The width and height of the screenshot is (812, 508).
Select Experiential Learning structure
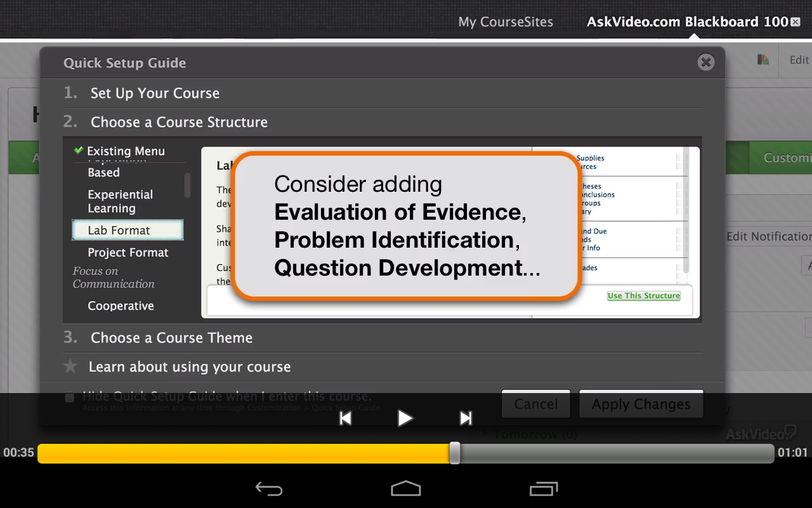click(x=121, y=201)
